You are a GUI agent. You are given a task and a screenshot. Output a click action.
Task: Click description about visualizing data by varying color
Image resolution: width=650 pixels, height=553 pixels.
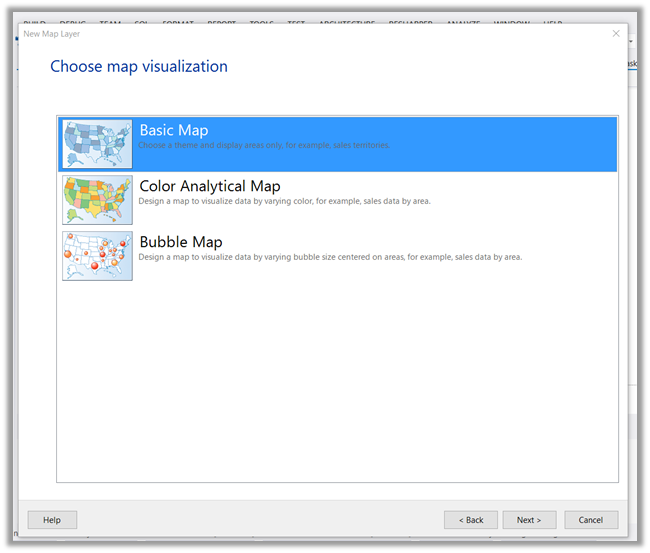point(285,201)
